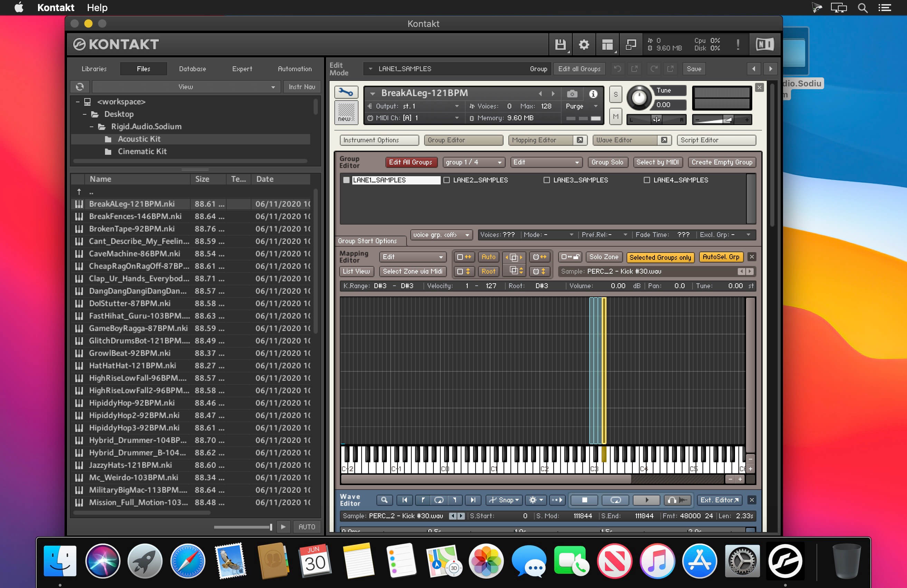
Task: Open the Help menu
Action: (97, 8)
